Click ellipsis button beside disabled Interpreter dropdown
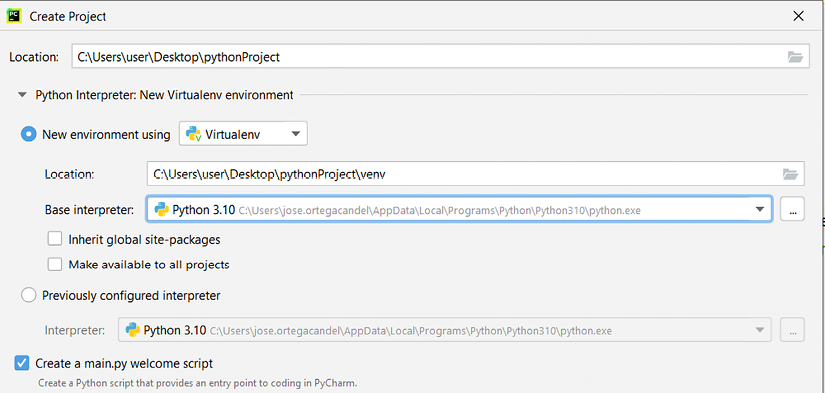Screen dimensions: 825x393 click(x=792, y=330)
